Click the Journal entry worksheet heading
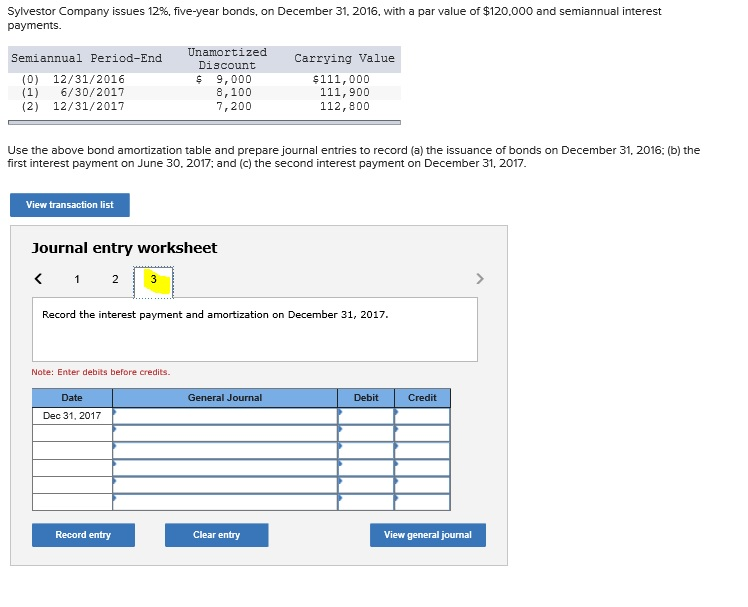748x607 pixels. 125,248
